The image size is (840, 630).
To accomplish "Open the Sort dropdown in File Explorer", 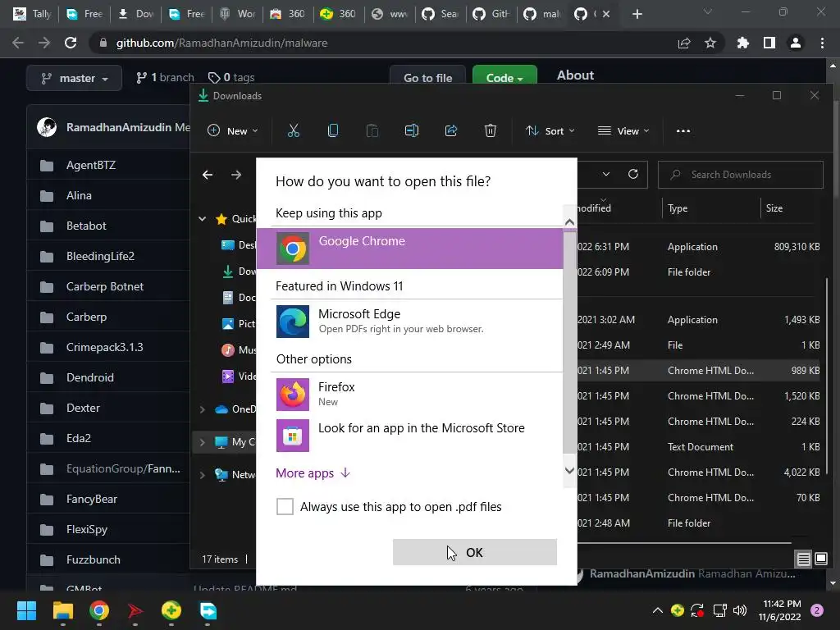I will 550,130.
